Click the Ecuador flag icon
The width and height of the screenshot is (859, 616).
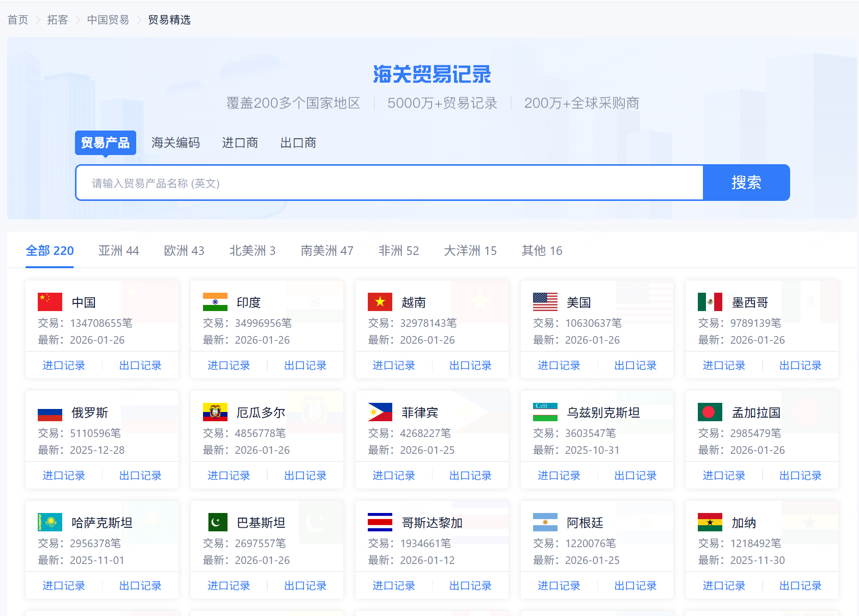pos(215,412)
